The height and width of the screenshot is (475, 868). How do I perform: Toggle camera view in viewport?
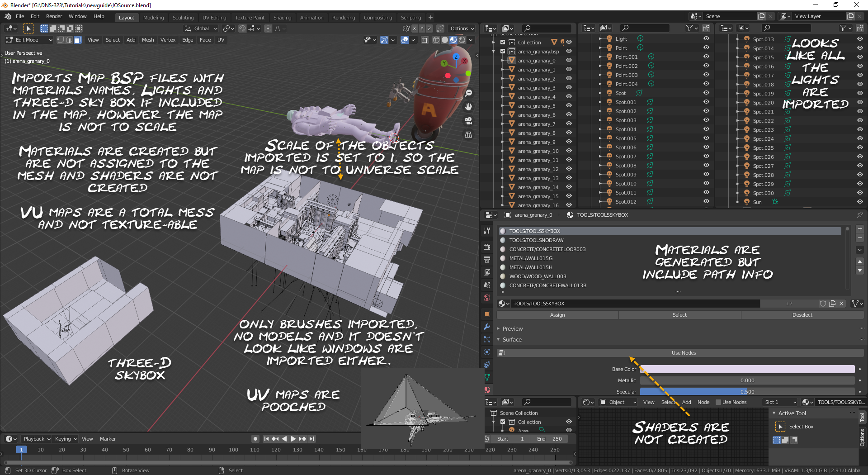(x=469, y=121)
